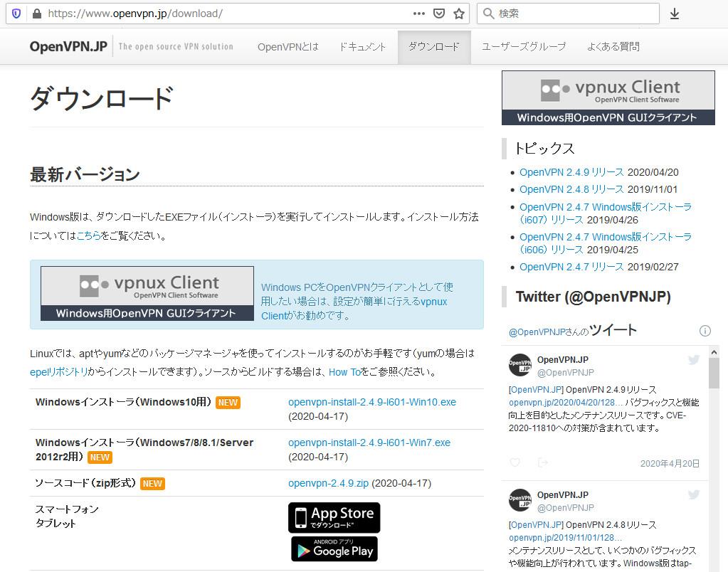728x572 pixels.
Task: Click the 2020年4月20日 tweet date
Action: (x=670, y=463)
